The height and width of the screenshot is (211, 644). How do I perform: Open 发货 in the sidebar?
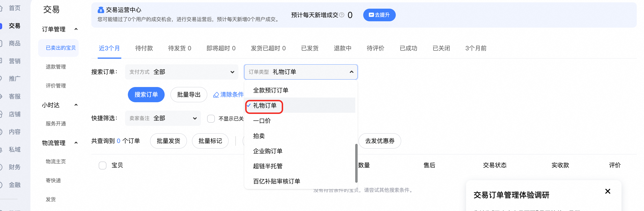[51, 200]
